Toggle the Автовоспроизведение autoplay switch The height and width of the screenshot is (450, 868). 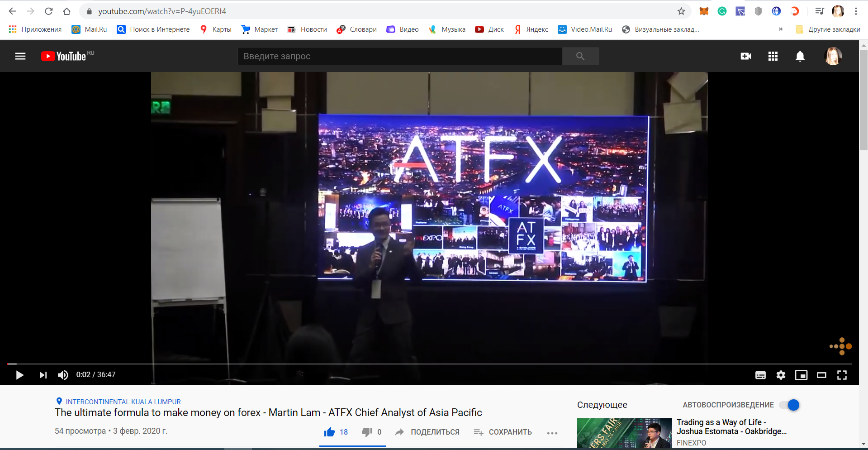click(x=789, y=405)
